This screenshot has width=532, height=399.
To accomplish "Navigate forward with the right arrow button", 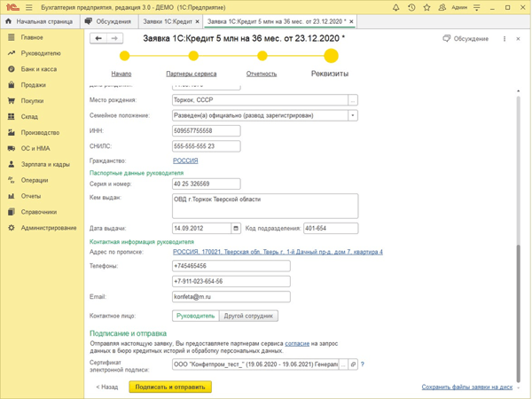I will click(114, 39).
